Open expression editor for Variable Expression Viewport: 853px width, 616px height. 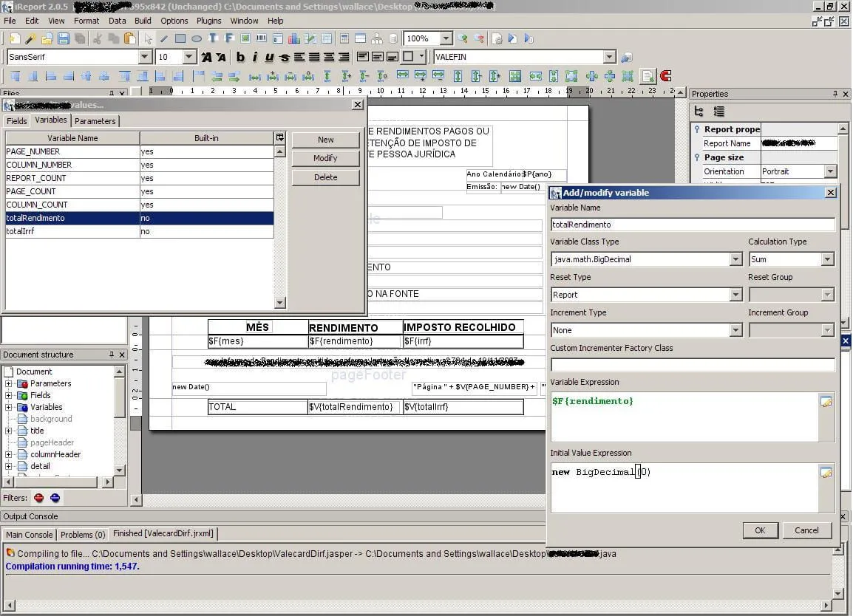pos(826,402)
